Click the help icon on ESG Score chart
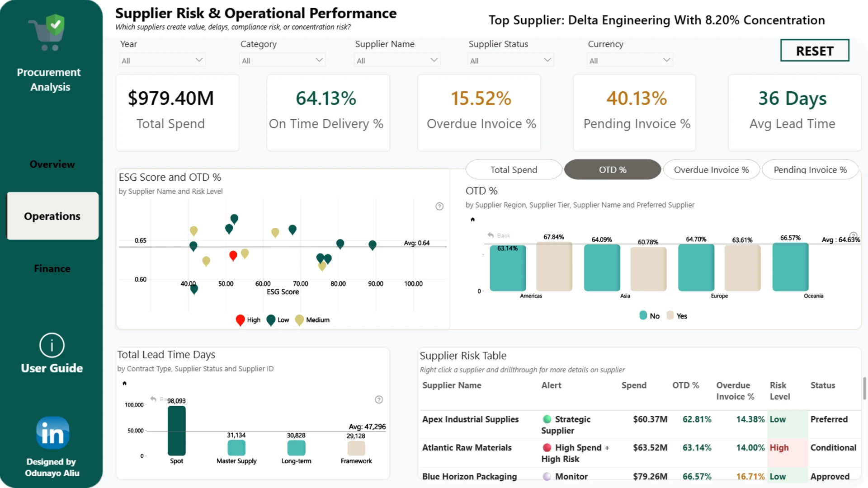 [439, 206]
